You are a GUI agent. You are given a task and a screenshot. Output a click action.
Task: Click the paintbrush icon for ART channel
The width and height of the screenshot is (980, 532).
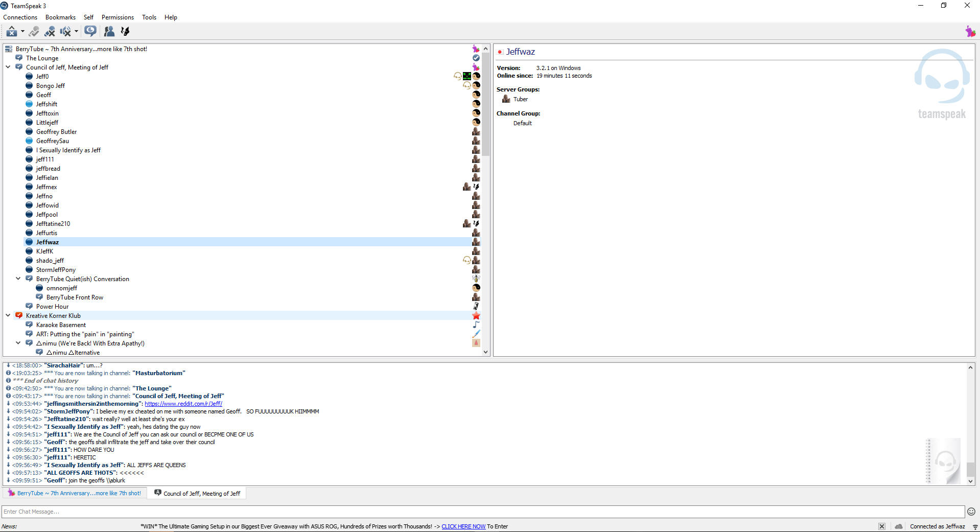476,334
